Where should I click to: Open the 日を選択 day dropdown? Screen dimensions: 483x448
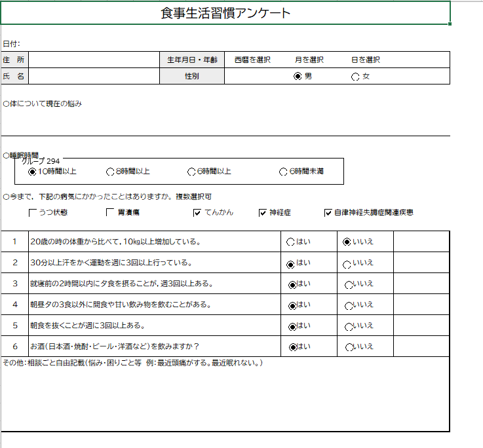click(x=366, y=60)
